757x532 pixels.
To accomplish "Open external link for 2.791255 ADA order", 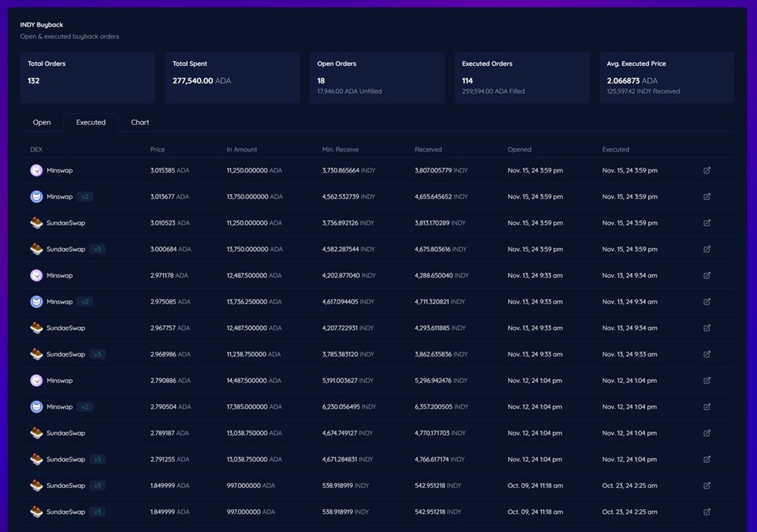I will click(706, 459).
